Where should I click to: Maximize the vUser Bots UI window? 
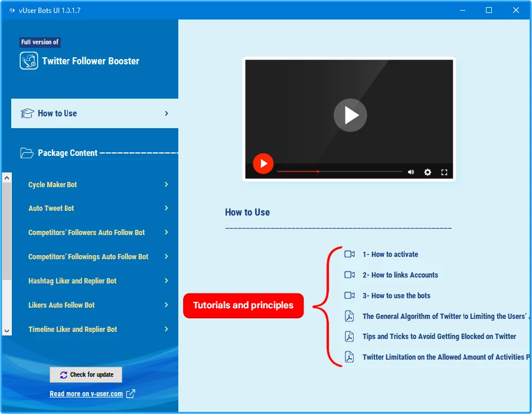tap(489, 10)
